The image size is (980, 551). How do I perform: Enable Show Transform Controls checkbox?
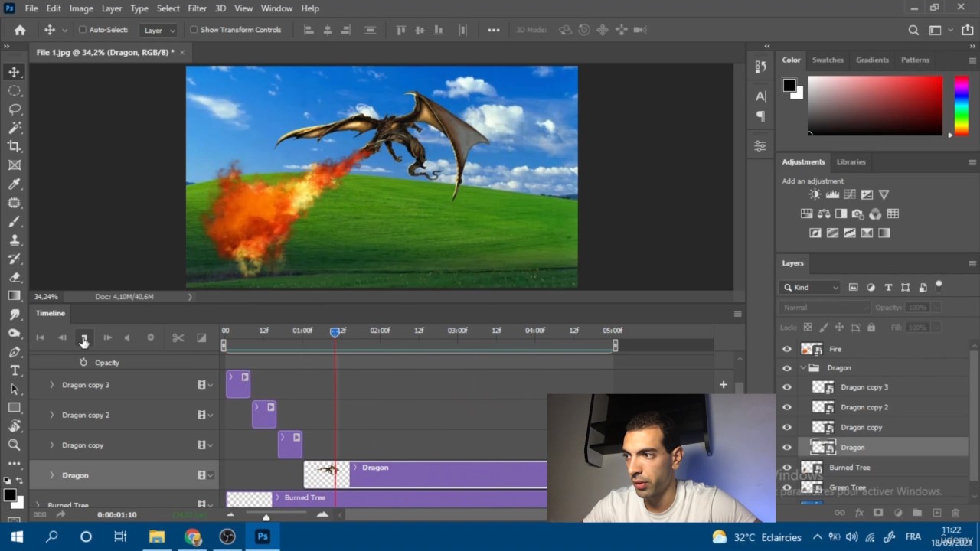(194, 30)
